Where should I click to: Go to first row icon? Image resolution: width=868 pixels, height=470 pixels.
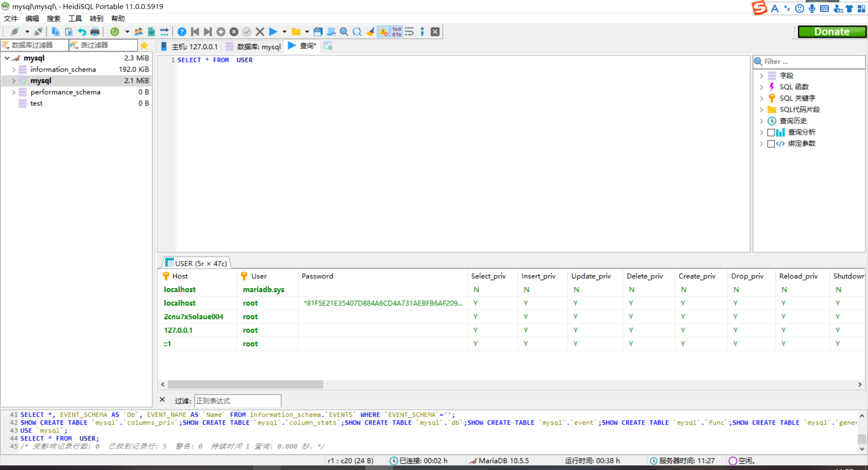click(195, 32)
